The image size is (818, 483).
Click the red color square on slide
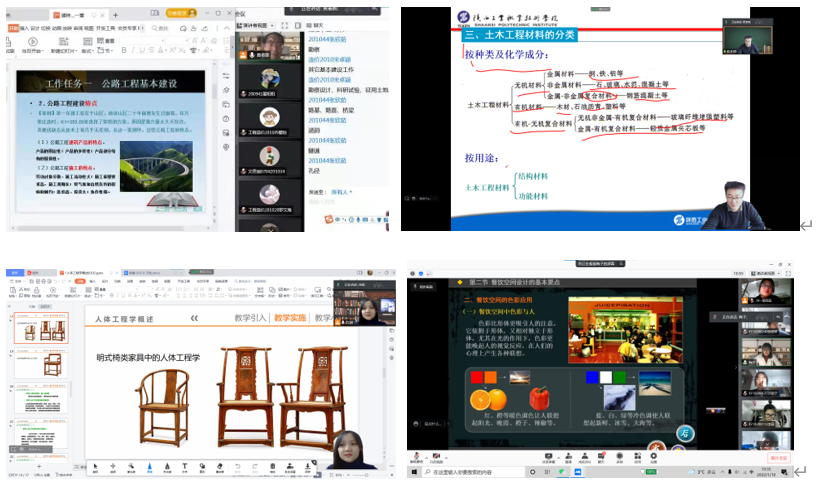tap(476, 377)
